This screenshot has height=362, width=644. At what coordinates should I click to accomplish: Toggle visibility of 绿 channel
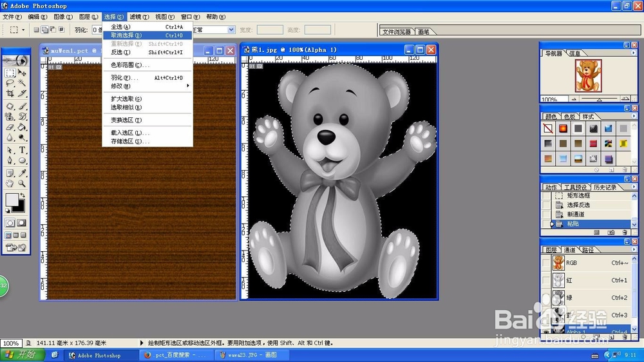546,298
